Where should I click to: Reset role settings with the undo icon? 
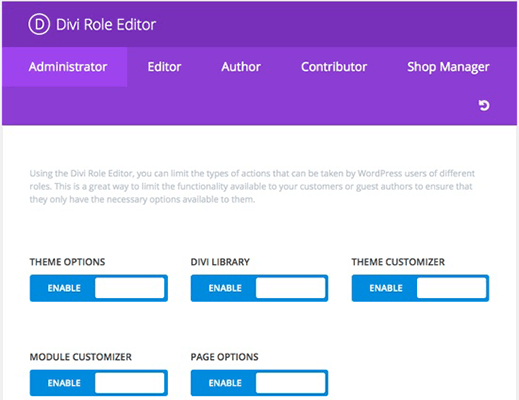[x=484, y=105]
